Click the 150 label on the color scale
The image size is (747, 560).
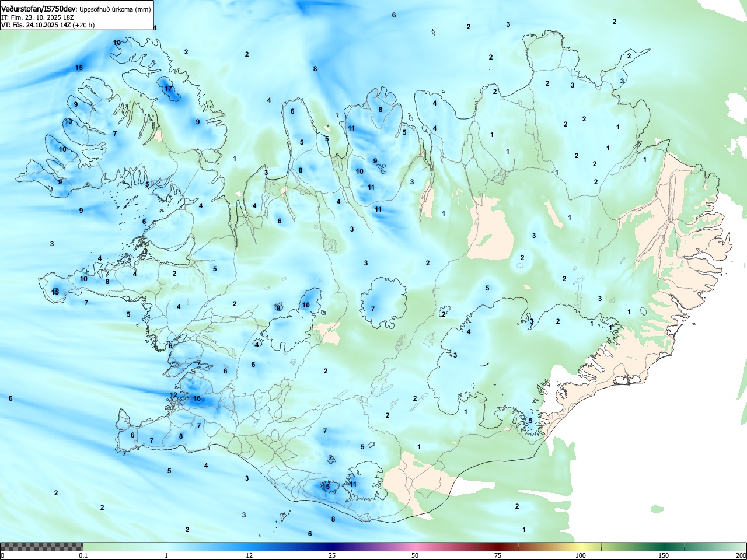click(x=664, y=555)
